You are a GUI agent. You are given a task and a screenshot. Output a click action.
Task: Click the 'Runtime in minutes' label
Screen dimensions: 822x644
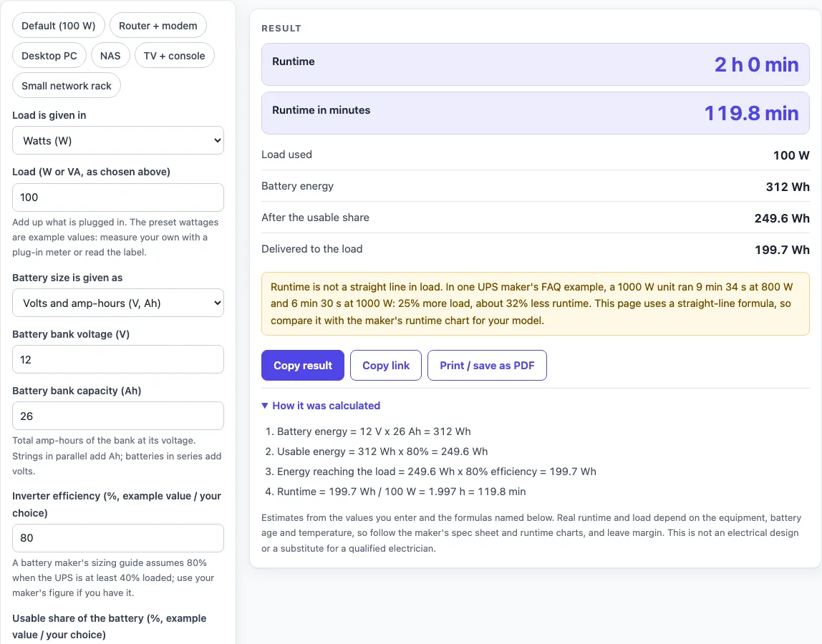[321, 110]
